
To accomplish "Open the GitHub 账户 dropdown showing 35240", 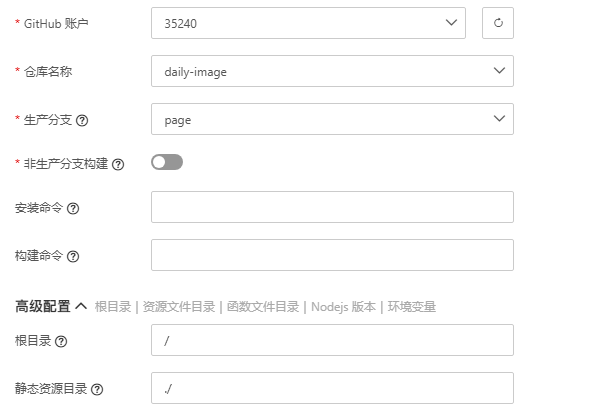I will (308, 23).
